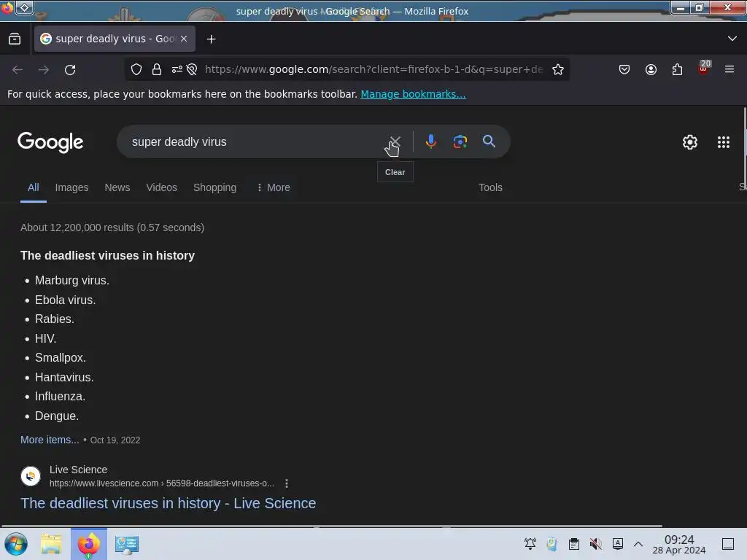Select the All results tab
747x560 pixels.
[x=33, y=187]
